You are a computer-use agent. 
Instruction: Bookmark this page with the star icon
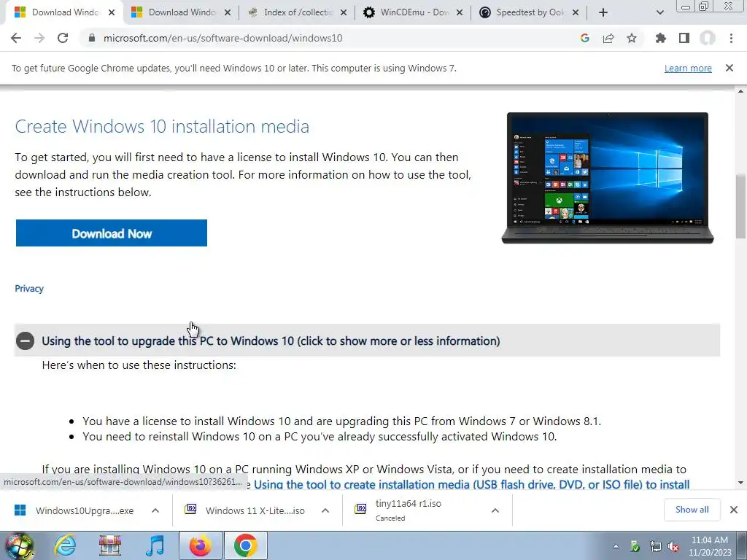point(632,38)
